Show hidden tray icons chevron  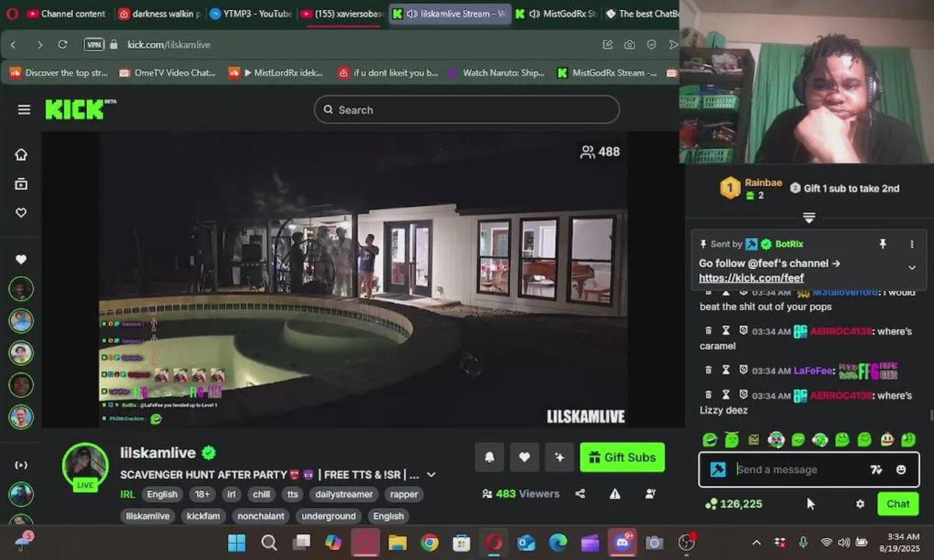point(757,542)
